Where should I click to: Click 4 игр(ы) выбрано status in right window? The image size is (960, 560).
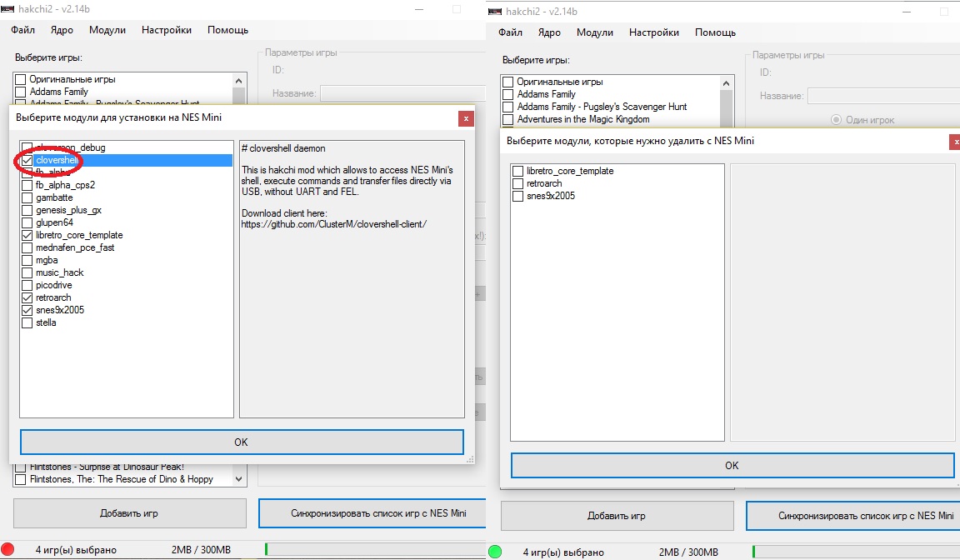(563, 552)
